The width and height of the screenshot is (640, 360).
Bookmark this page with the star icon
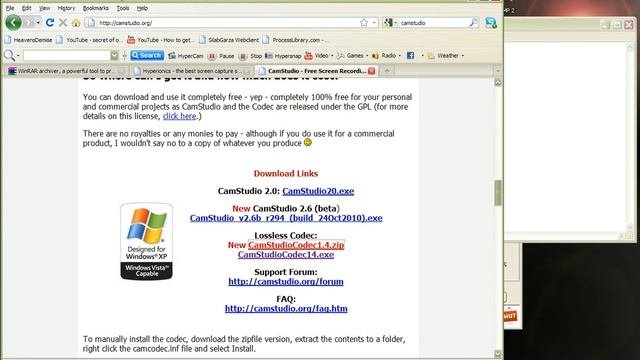(364, 23)
